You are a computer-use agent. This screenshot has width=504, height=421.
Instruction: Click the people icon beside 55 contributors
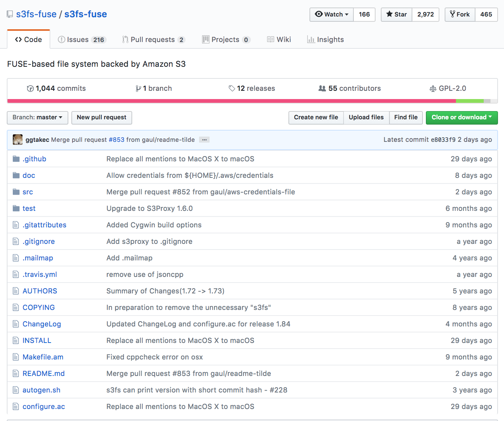322,89
